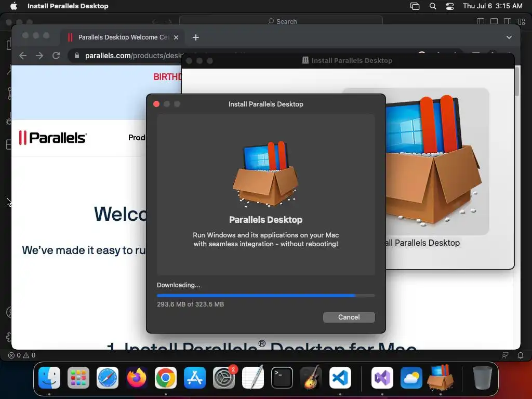Go back in the Chrome browser
The height and width of the screenshot is (399, 532).
23,56
